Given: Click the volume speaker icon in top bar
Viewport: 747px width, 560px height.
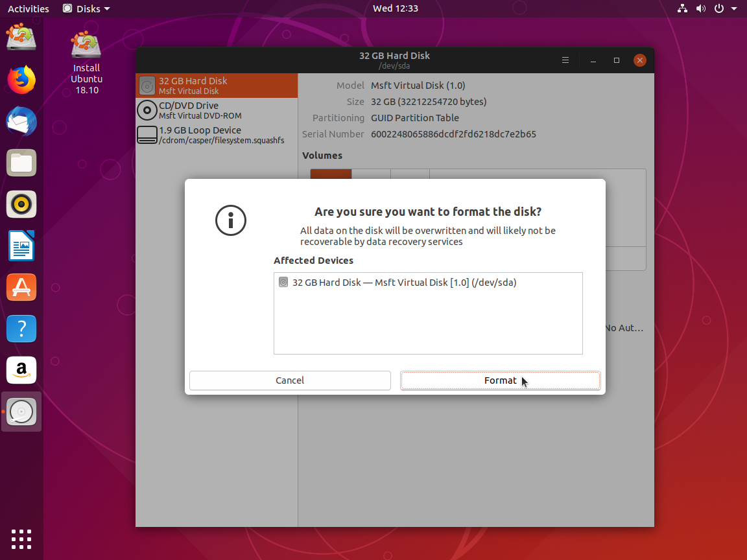Looking at the screenshot, I should [x=701, y=8].
